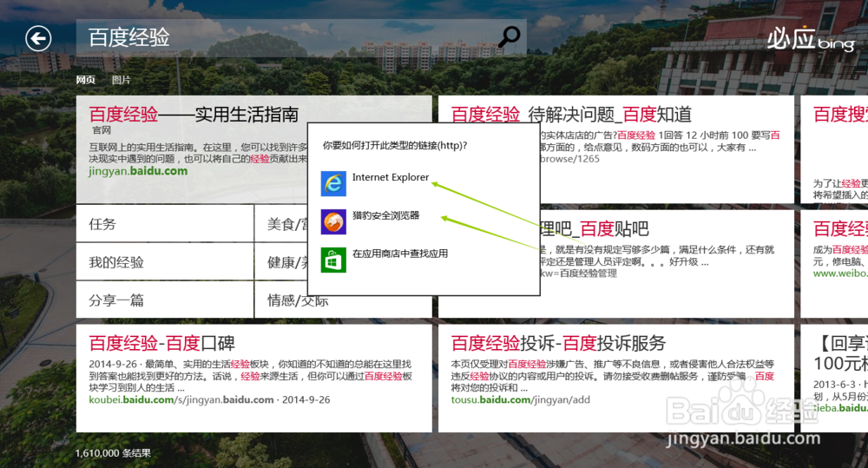Open the www.weibo result URL

click(839, 273)
